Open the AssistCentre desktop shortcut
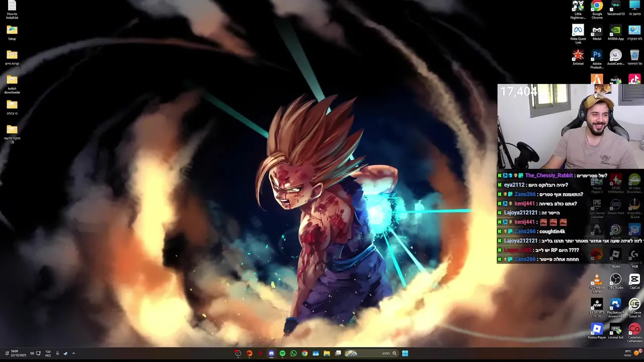Image resolution: width=644 pixels, height=362 pixels. [x=616, y=57]
